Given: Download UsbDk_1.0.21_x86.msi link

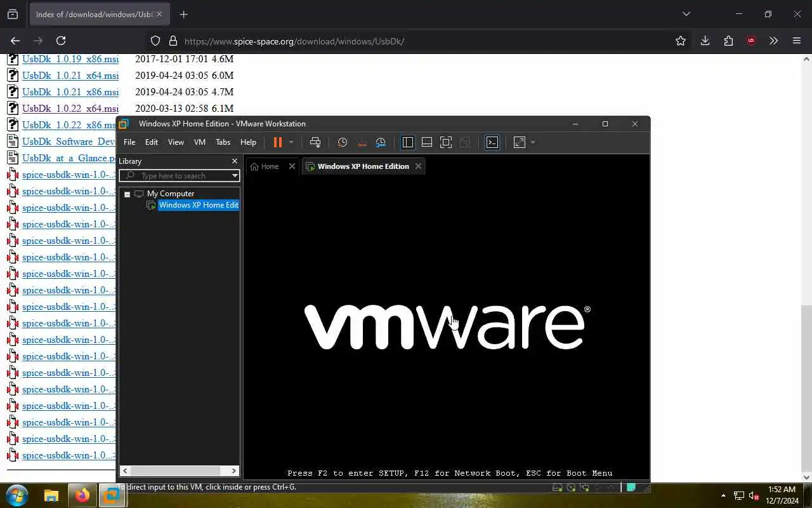Looking at the screenshot, I should 70,92.
